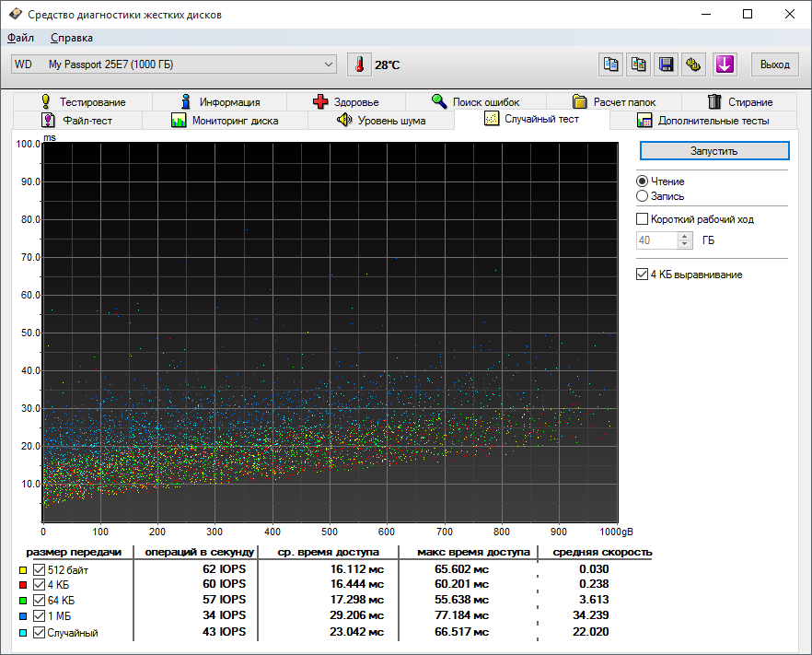Enable Короткий рабочий ход checkbox
Screen dimensions: 812x655
click(643, 219)
